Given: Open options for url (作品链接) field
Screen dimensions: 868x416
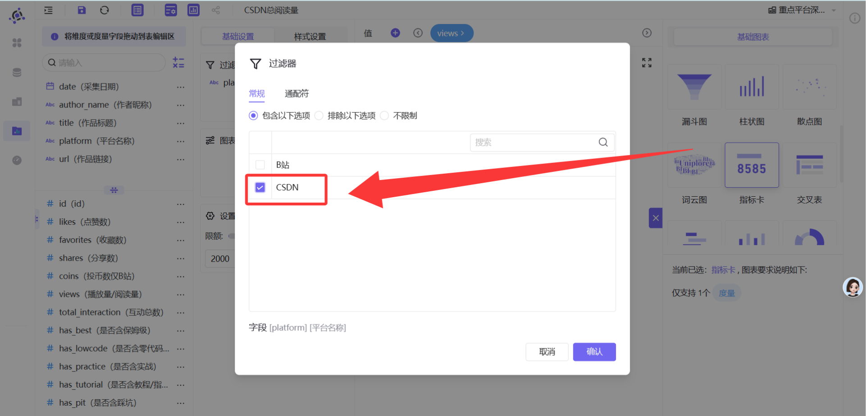Looking at the screenshot, I should (x=181, y=159).
